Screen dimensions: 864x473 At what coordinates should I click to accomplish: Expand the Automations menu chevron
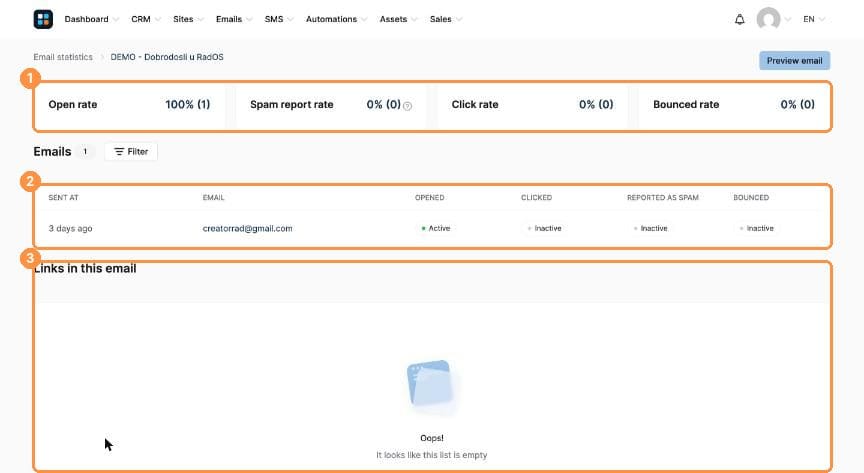(x=364, y=19)
